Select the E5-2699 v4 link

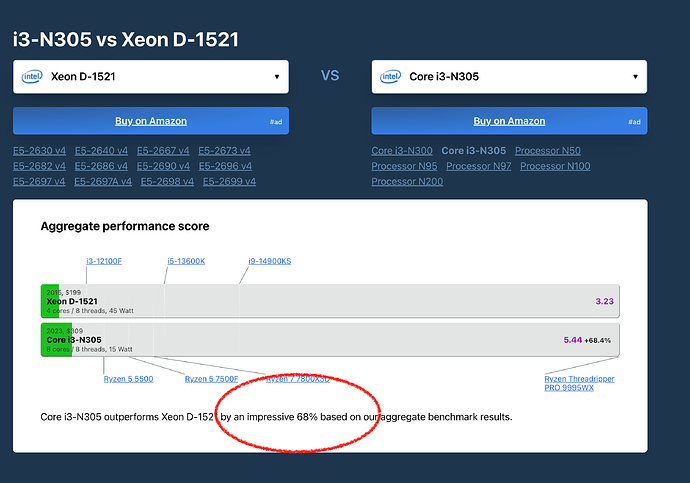point(229,182)
